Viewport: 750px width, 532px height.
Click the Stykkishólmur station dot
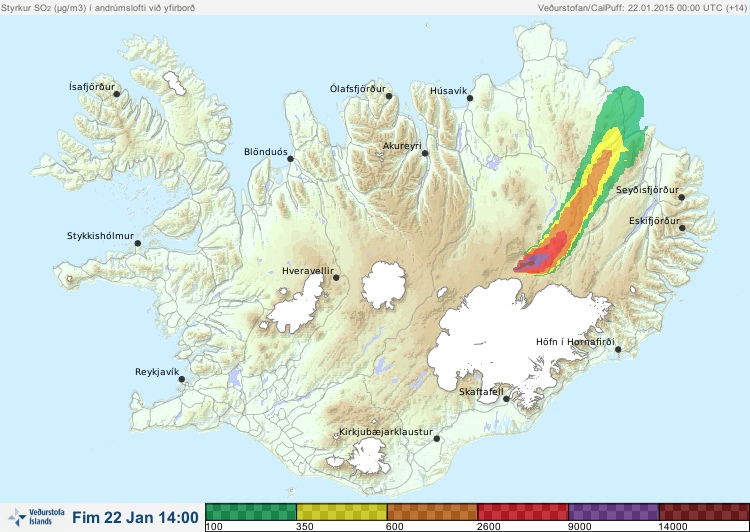tap(138, 243)
